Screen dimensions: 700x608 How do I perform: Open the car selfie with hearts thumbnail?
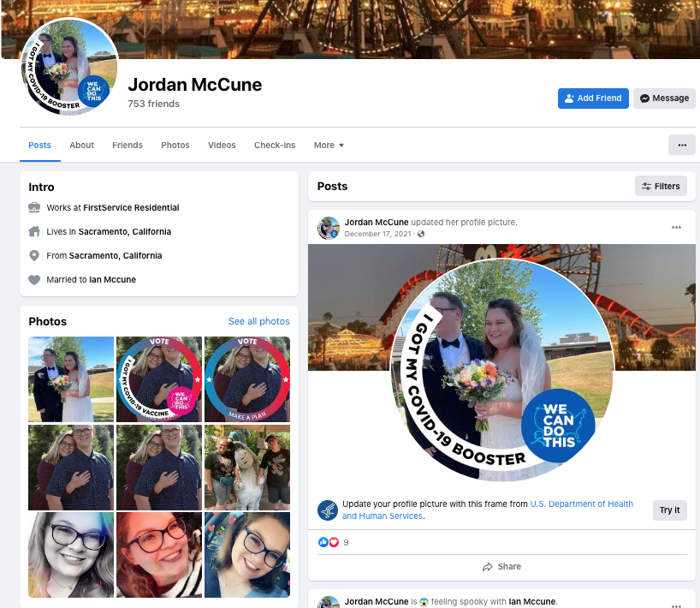247,555
